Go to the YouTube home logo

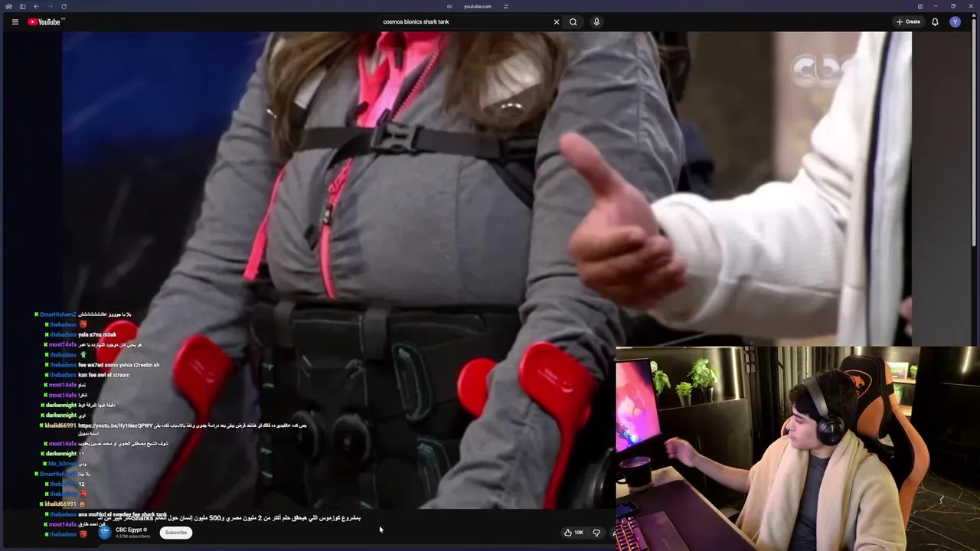[44, 22]
